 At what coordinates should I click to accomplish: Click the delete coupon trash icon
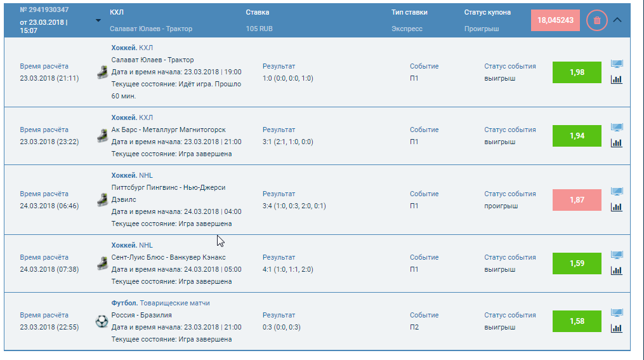point(596,20)
